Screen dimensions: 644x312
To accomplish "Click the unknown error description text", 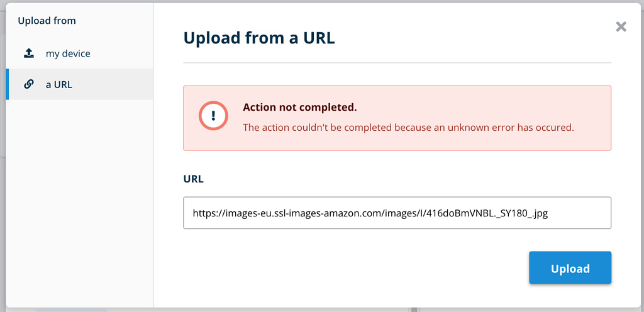I will point(408,127).
